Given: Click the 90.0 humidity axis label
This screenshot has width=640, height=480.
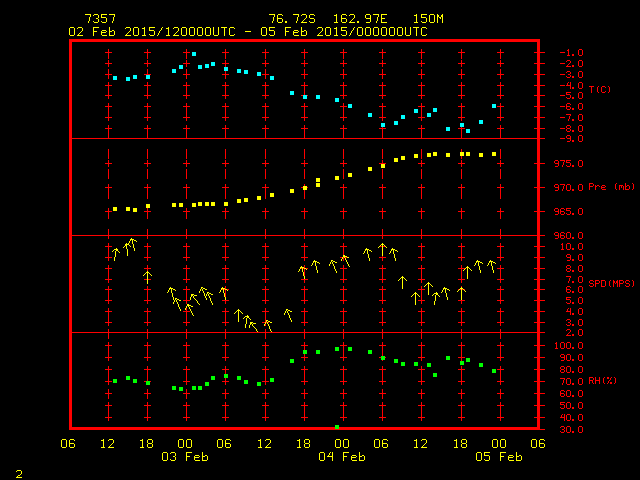Looking at the screenshot, I should click(571, 358).
